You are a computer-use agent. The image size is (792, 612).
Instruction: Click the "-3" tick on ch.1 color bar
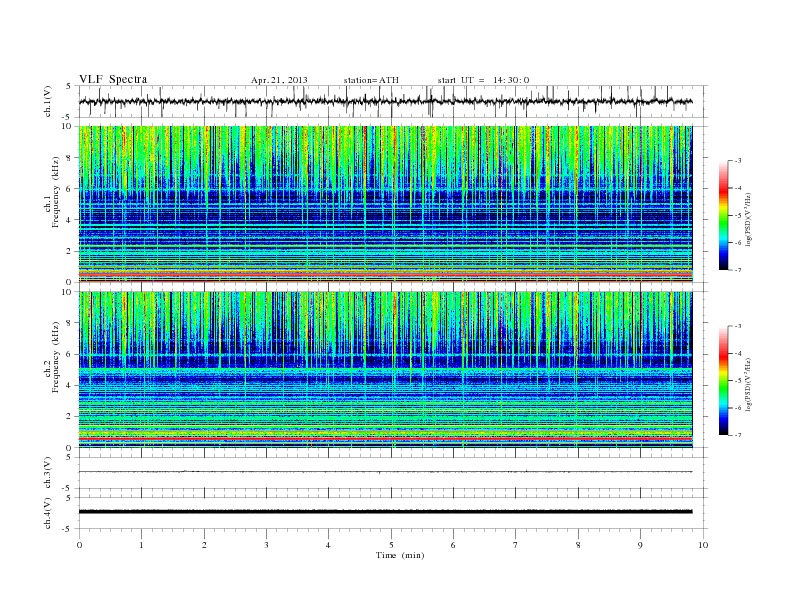pyautogui.click(x=737, y=161)
